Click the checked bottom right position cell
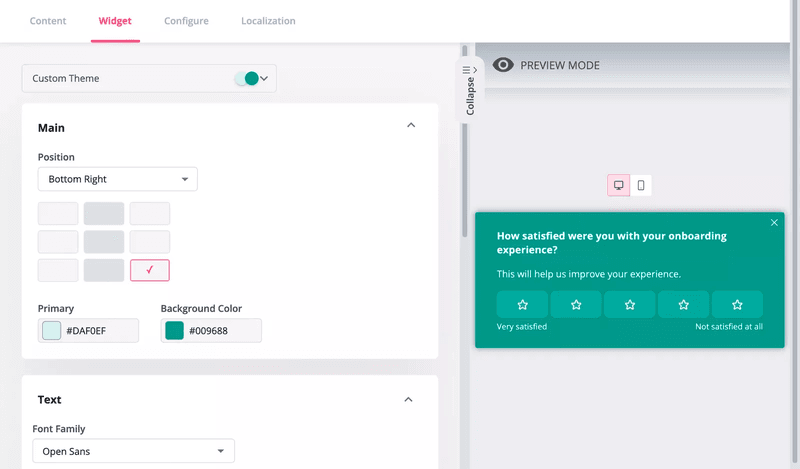Screen dimensions: 800x469 149,270
